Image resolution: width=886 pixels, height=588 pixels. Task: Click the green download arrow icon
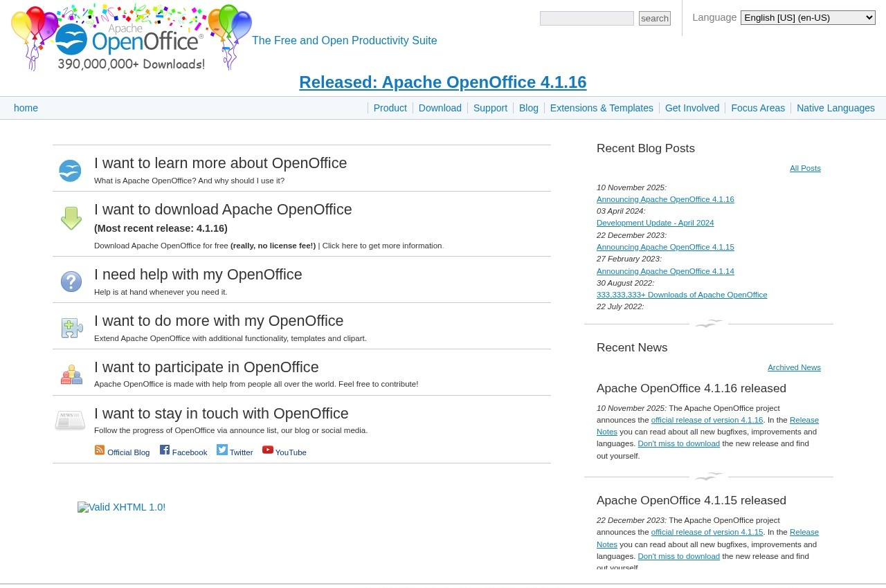[x=71, y=219]
